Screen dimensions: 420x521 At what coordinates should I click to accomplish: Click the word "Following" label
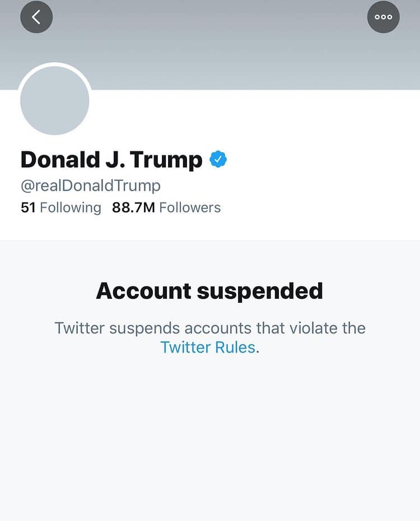(x=71, y=208)
